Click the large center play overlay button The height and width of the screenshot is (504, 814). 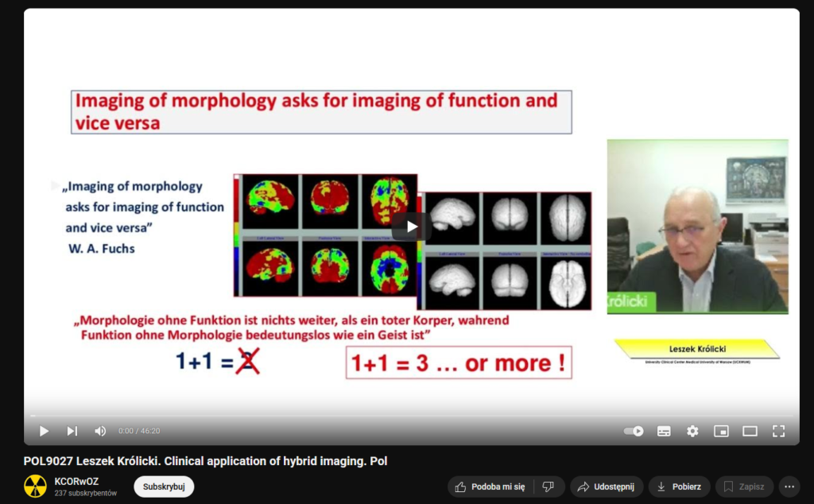(x=411, y=227)
